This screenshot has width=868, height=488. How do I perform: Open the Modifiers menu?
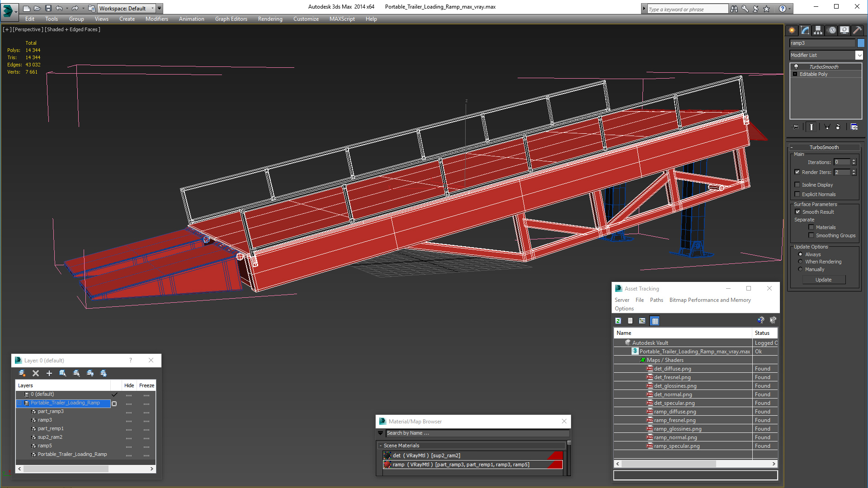pos(156,19)
